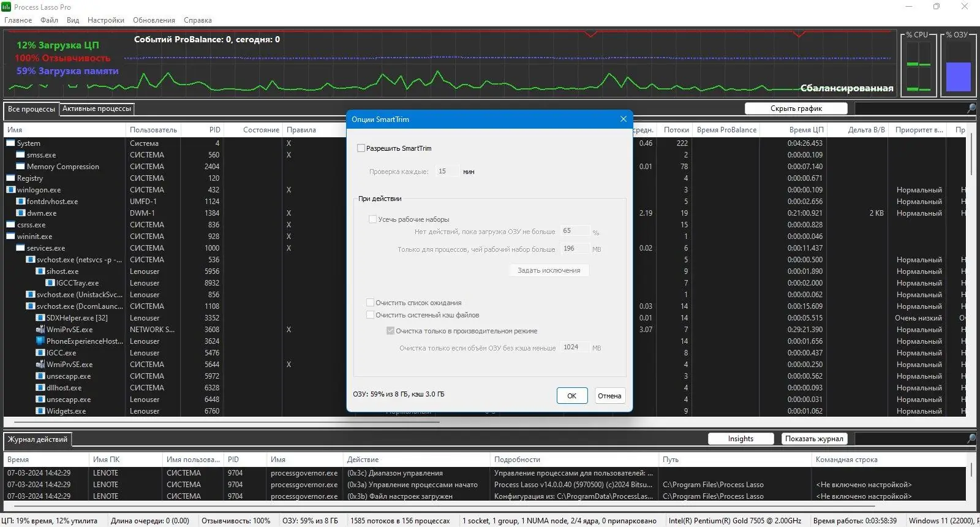Sort the log by 'Действие' column

point(417,460)
